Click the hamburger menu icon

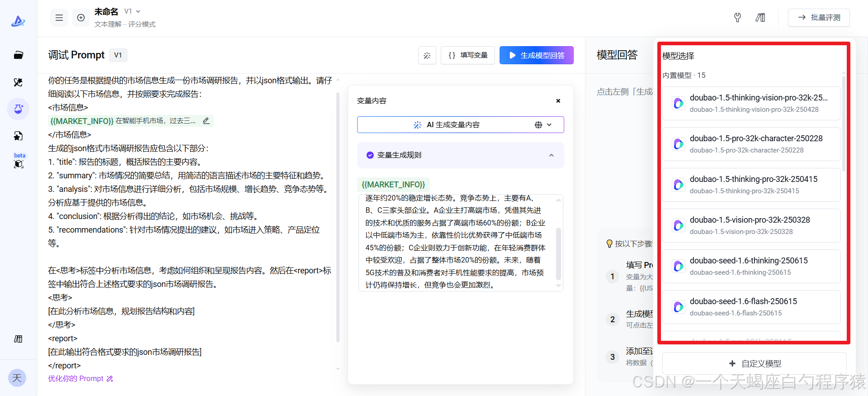click(x=59, y=18)
